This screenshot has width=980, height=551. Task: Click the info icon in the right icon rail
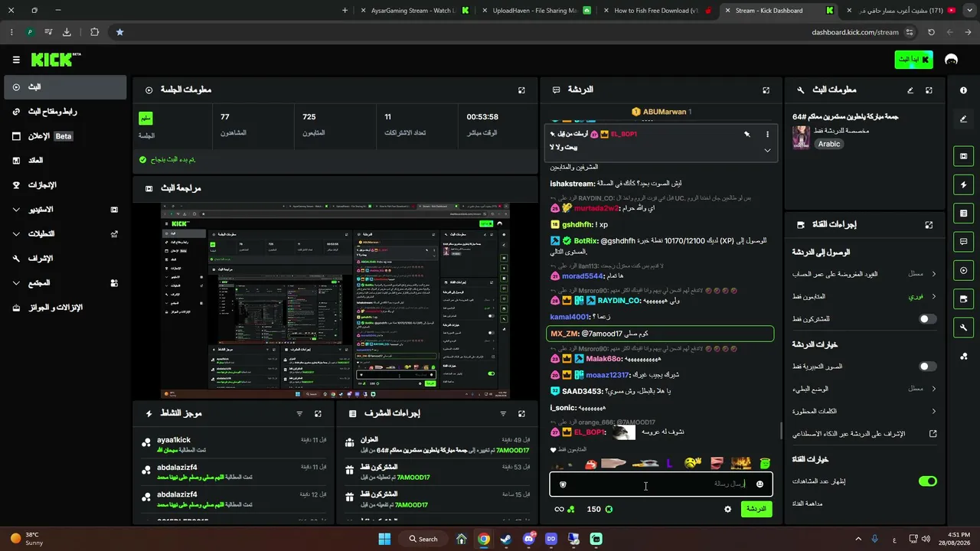963,90
